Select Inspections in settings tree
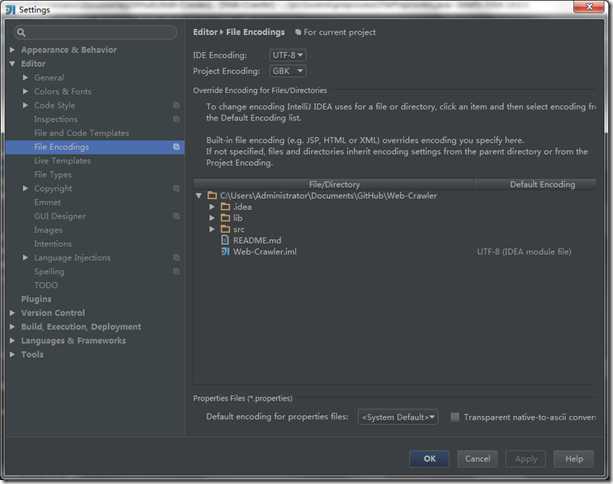The image size is (613, 484). (56, 119)
